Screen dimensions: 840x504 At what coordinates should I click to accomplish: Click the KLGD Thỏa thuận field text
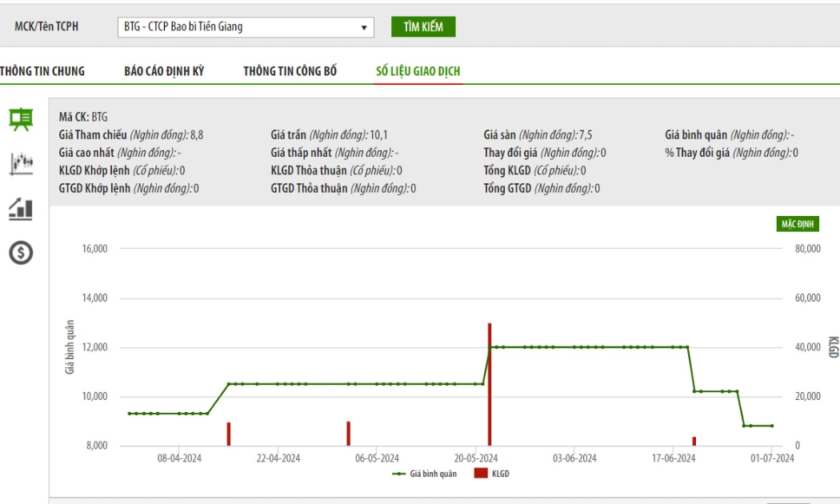click(x=337, y=171)
